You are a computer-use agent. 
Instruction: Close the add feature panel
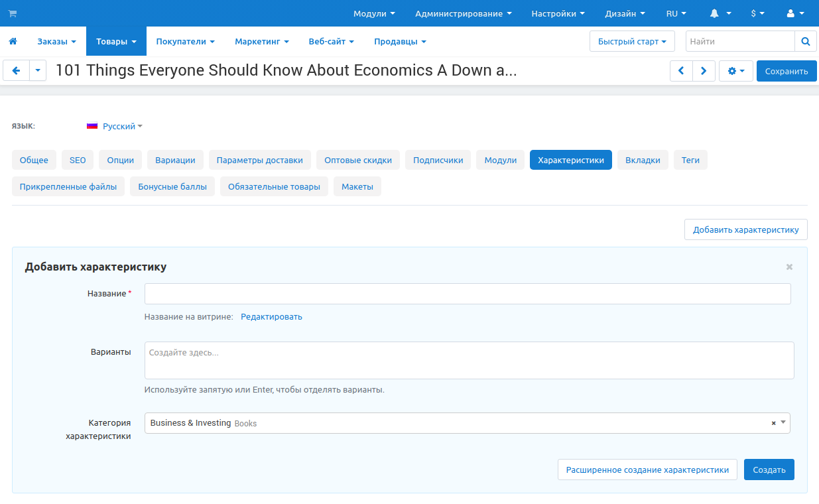point(789,267)
